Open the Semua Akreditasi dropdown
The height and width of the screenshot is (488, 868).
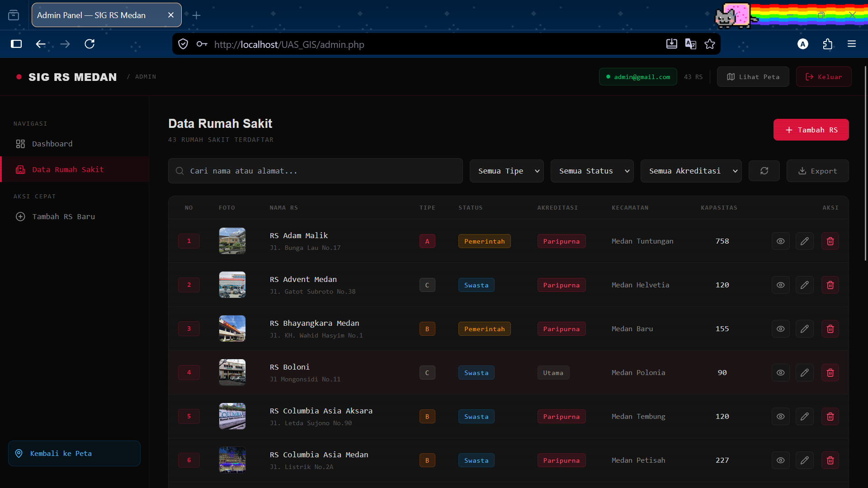click(691, 171)
